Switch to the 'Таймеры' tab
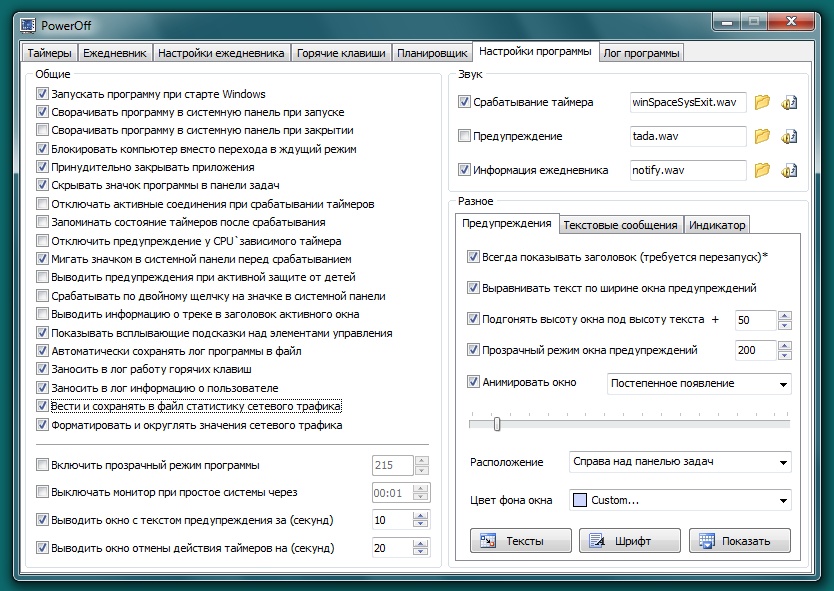Screen dimensions: 834x591 pyautogui.click(x=49, y=53)
